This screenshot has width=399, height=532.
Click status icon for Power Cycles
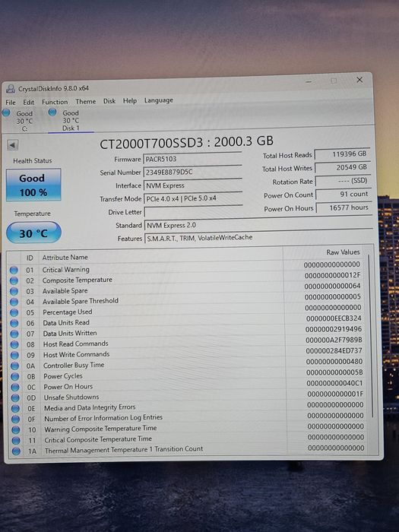15,377
